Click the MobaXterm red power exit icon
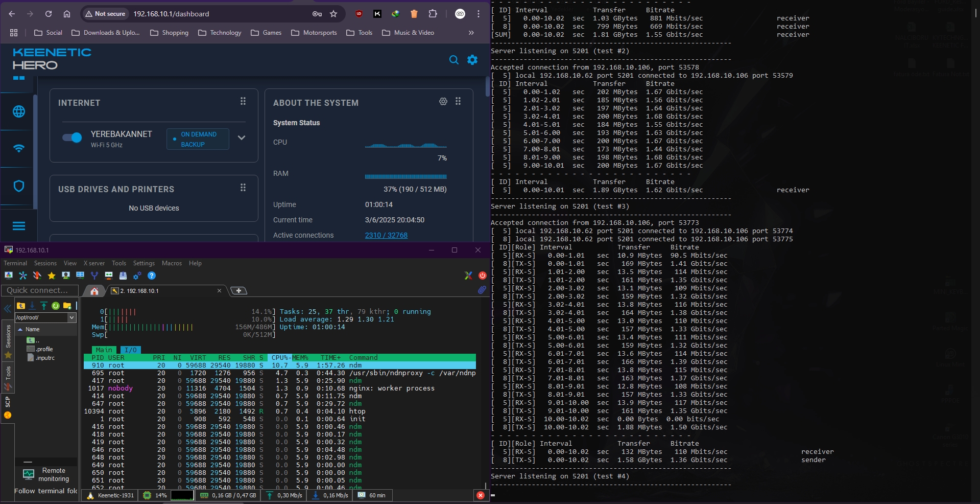Screen dimensions: 980x504 (482, 276)
